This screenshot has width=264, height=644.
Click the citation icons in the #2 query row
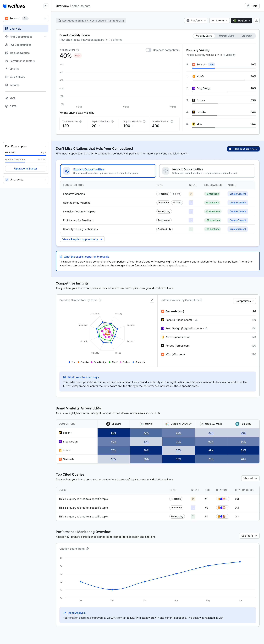[x=222, y=499]
